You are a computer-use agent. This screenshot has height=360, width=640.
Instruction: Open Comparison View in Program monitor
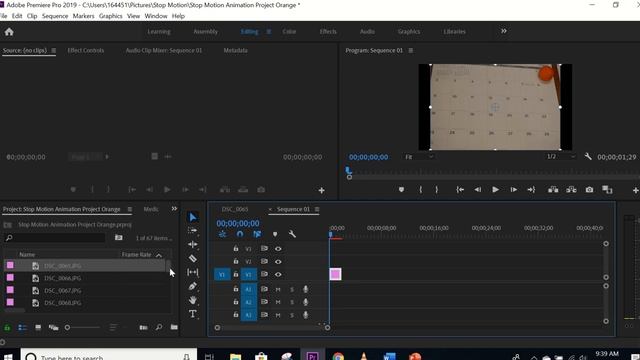[x=607, y=190]
